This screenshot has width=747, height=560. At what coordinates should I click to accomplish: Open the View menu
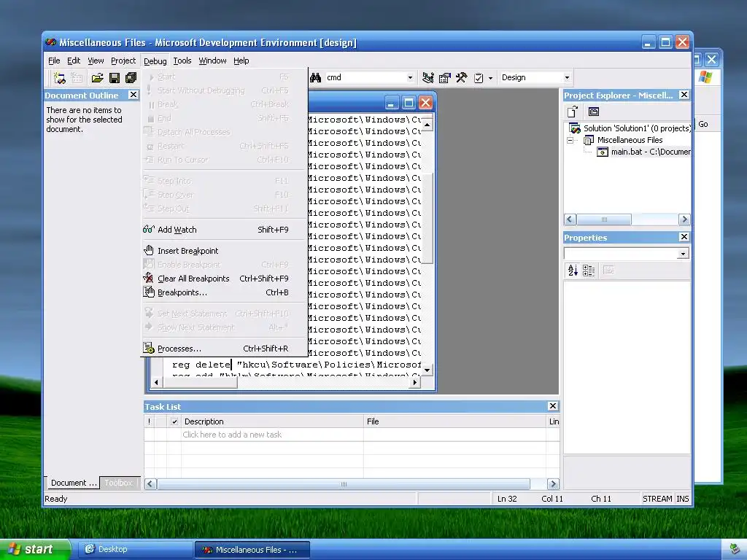click(x=96, y=61)
